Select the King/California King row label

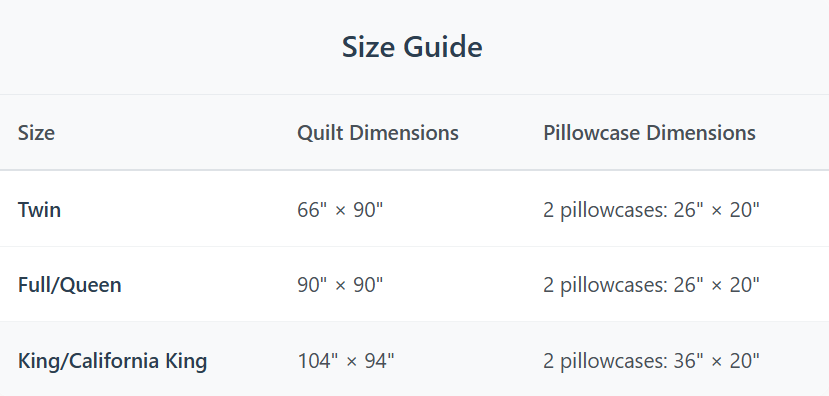click(x=112, y=361)
